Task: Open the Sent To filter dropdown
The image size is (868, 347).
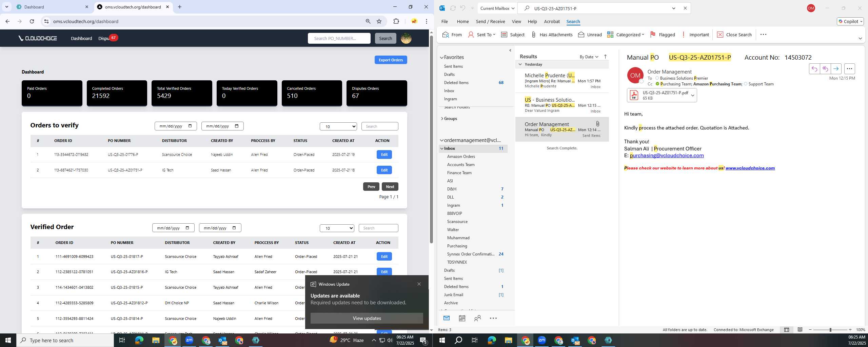Action: (482, 35)
